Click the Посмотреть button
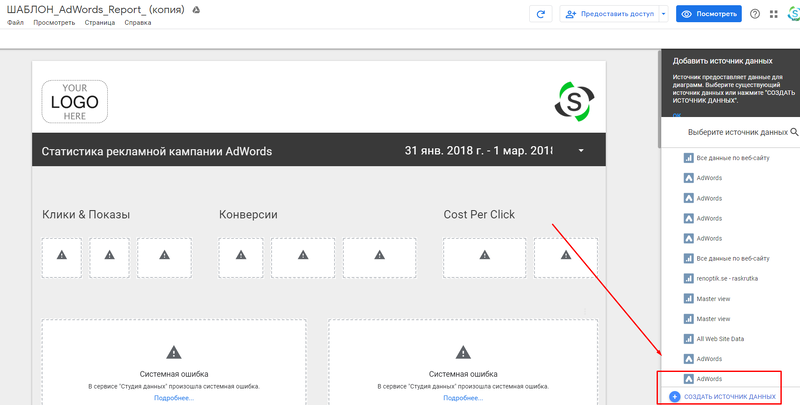Screen dimensions: 800x405 coord(709,14)
